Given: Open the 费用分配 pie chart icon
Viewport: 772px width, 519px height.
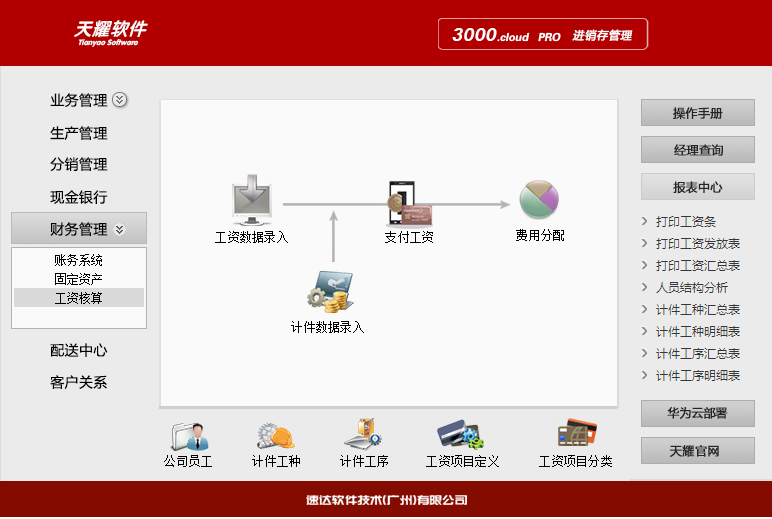Looking at the screenshot, I should click(x=539, y=201).
